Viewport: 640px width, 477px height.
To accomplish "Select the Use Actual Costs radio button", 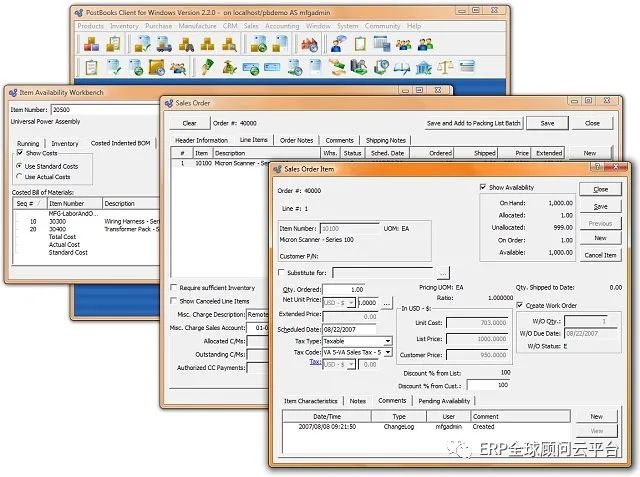I will pos(20,176).
